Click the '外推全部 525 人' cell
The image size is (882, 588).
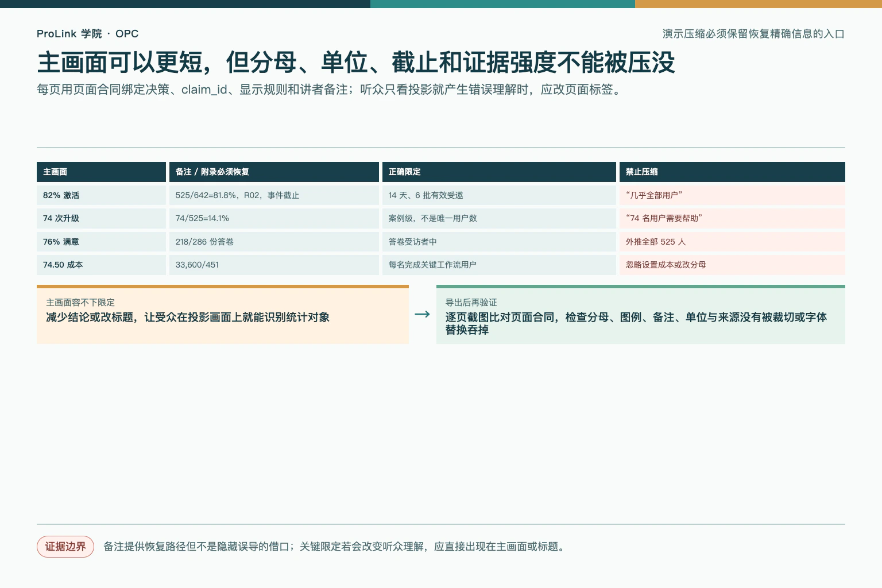732,242
